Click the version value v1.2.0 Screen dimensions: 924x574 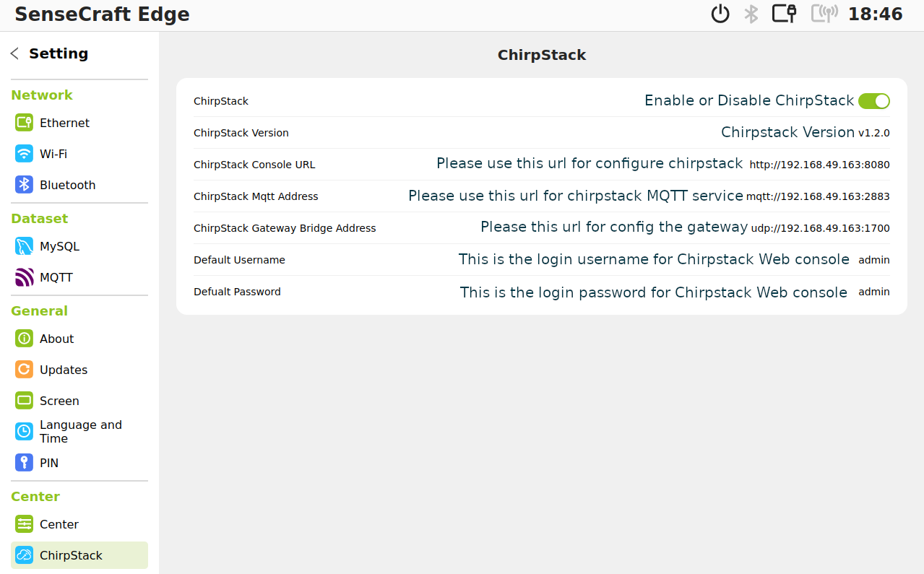point(873,133)
